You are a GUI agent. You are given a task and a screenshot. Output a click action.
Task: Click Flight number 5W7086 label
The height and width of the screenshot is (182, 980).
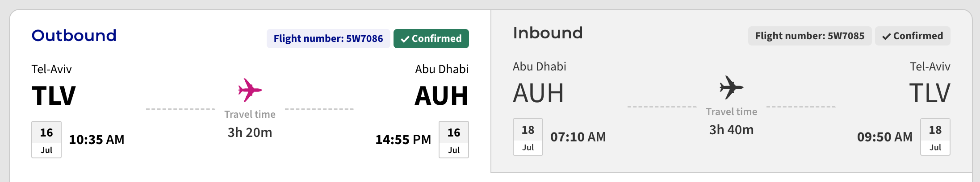[x=328, y=38]
